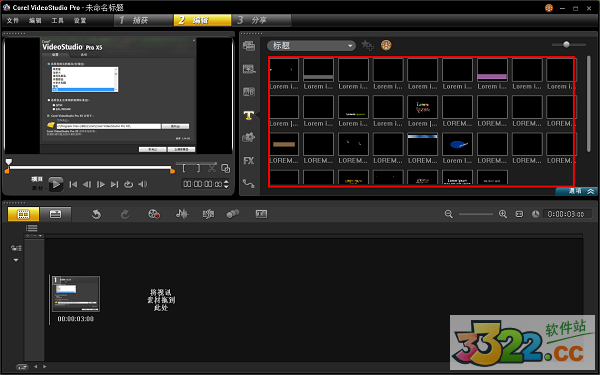Open the Media library panel icon
600x375 pixels.
(x=249, y=46)
